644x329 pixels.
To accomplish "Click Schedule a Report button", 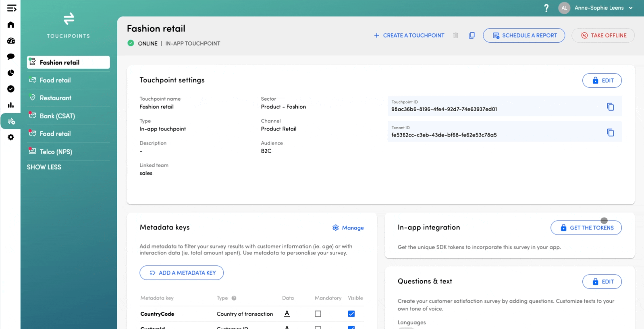I will pyautogui.click(x=524, y=35).
